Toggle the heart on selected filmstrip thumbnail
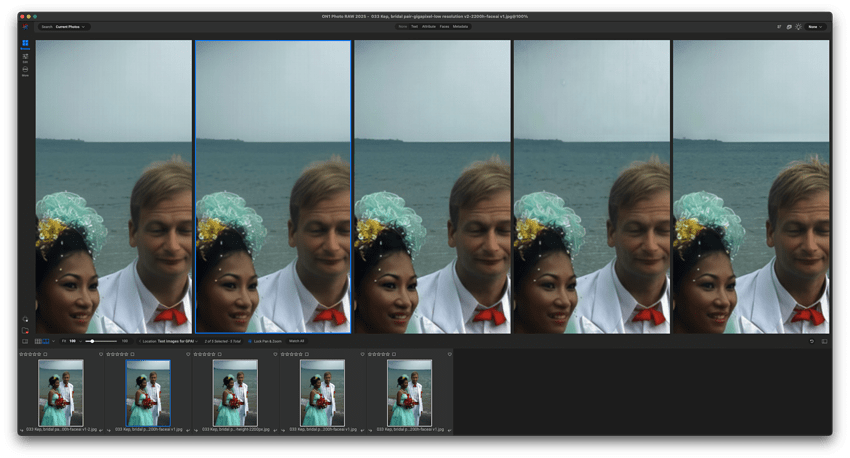 [x=188, y=354]
